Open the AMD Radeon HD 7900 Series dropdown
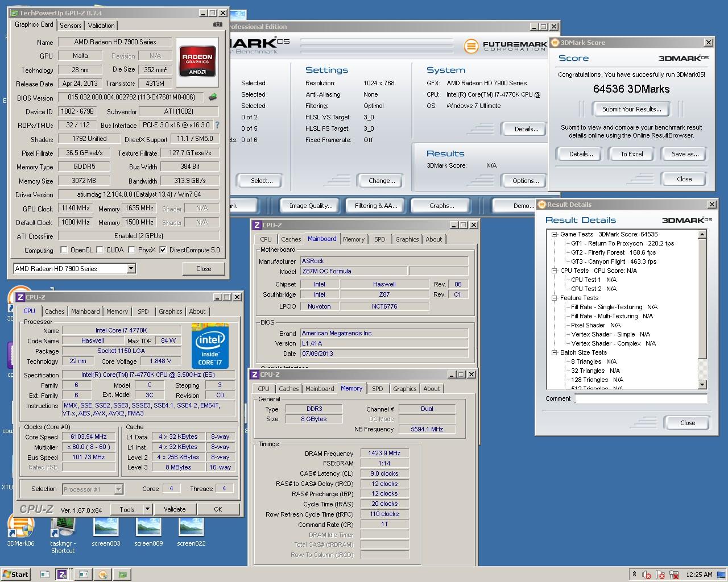 point(131,268)
